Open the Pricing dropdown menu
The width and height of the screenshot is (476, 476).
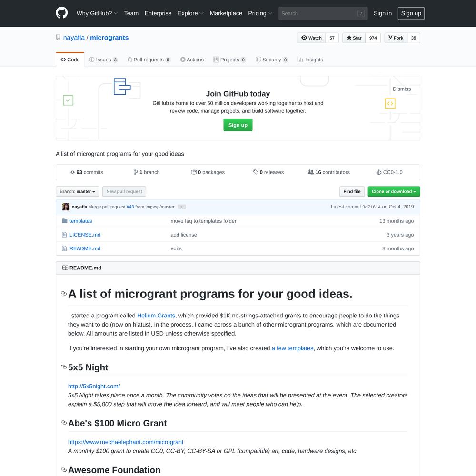[260, 13]
